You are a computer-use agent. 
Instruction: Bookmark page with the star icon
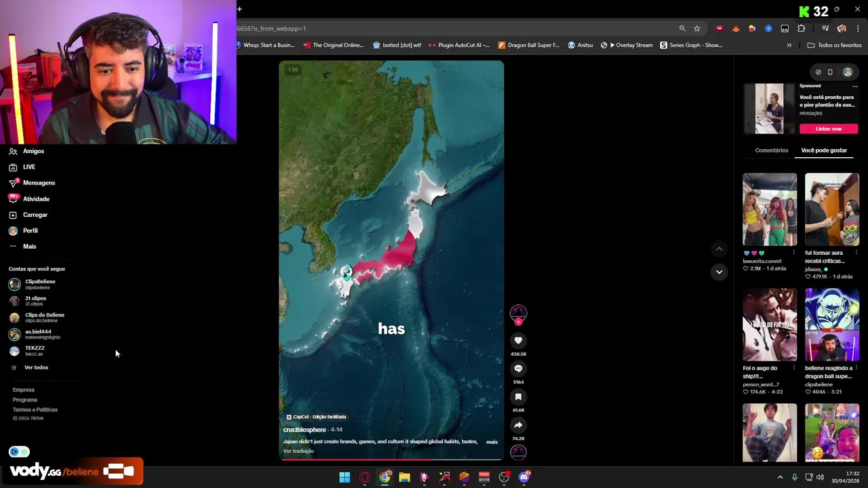point(697,28)
